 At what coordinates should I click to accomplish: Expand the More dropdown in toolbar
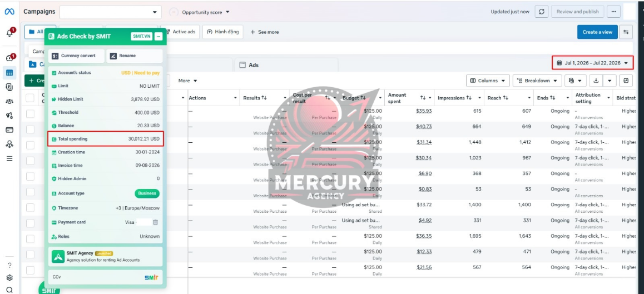coord(188,81)
